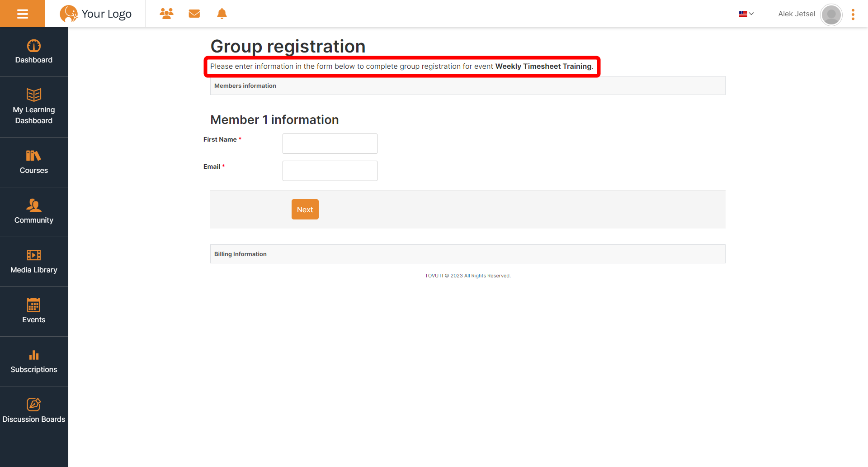Image resolution: width=868 pixels, height=467 pixels.
Task: Open the three-dot user options menu
Action: pyautogui.click(x=853, y=14)
